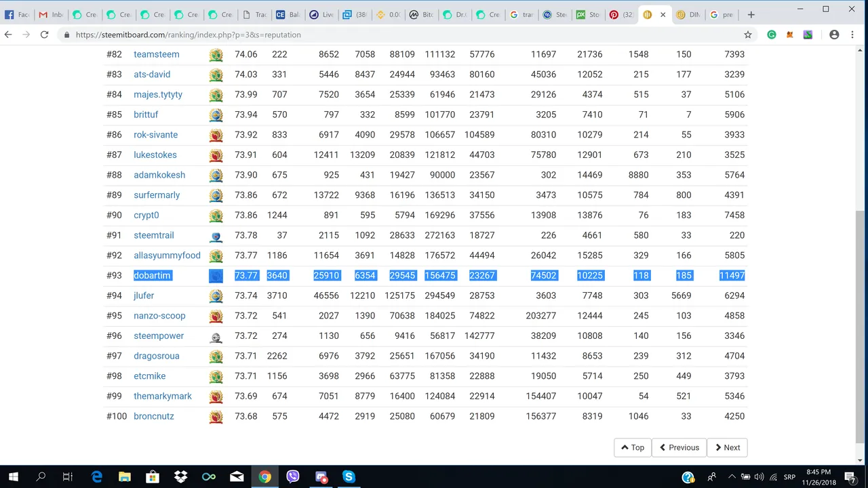Open taskbar clock showing 8:45 PM
This screenshot has height=488, width=868.
818,477
